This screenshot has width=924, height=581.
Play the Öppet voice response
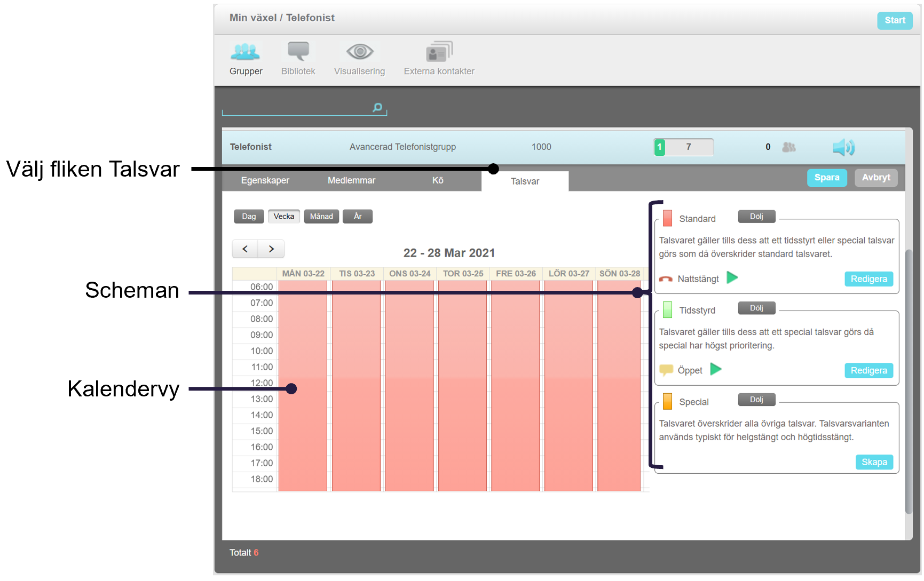tap(716, 369)
